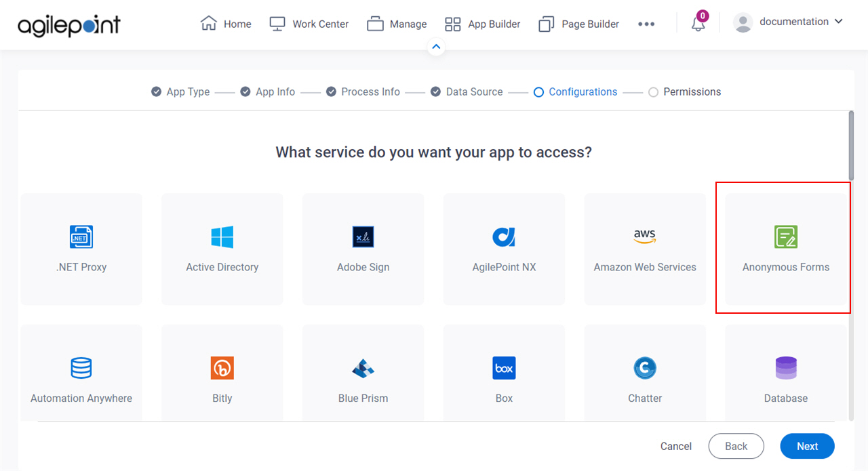Click the 'Chatter' label
The image size is (868, 471).
[645, 398]
